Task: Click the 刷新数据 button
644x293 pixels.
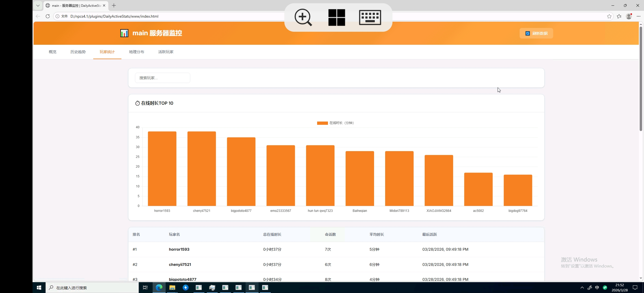Action: tap(536, 33)
